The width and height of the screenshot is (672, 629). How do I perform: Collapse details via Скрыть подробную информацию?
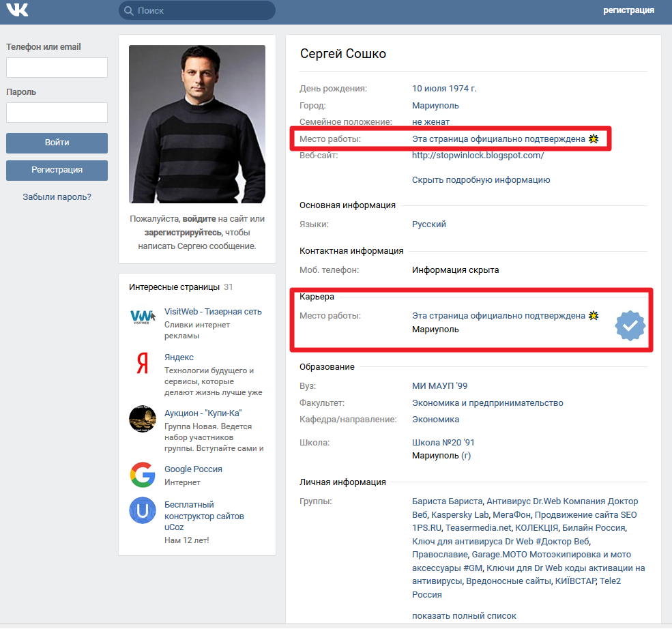(x=480, y=180)
